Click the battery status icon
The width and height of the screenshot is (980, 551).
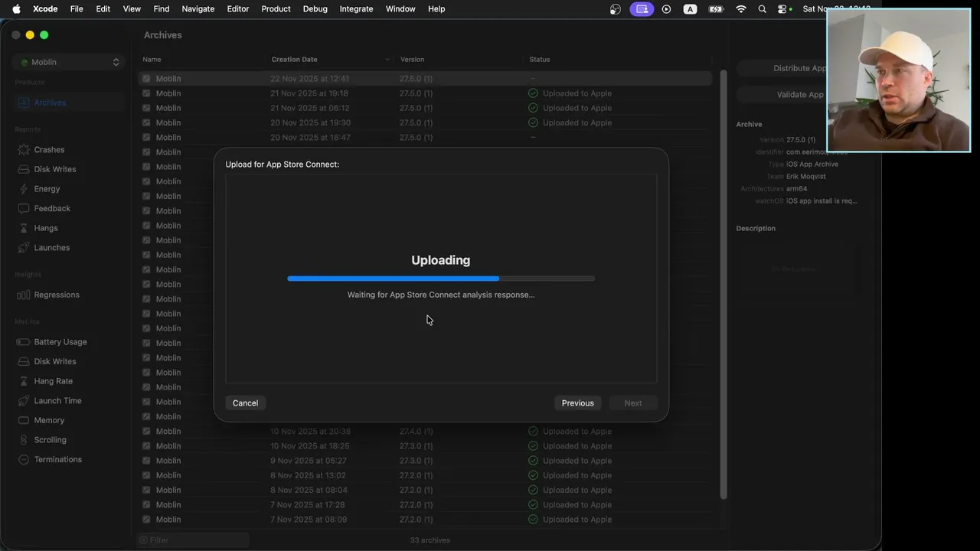[x=716, y=9]
